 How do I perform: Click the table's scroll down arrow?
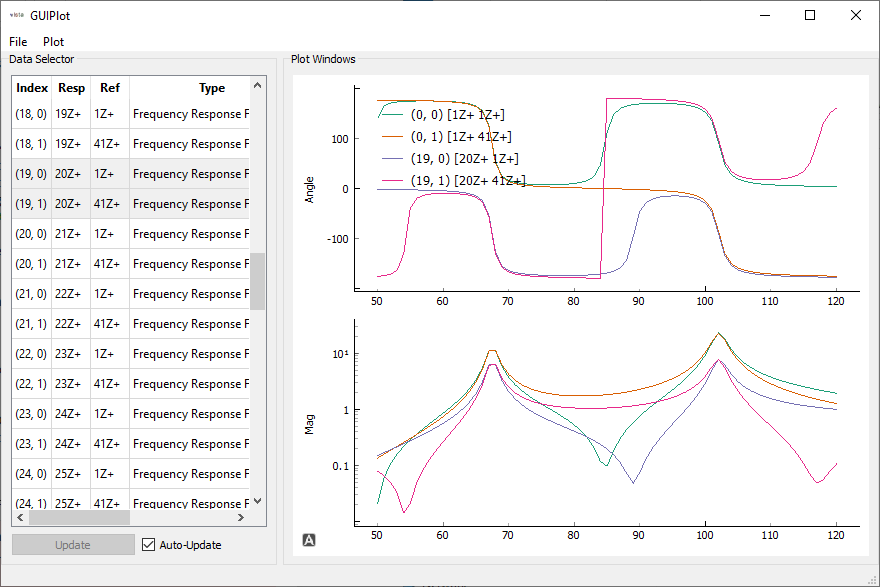258,501
